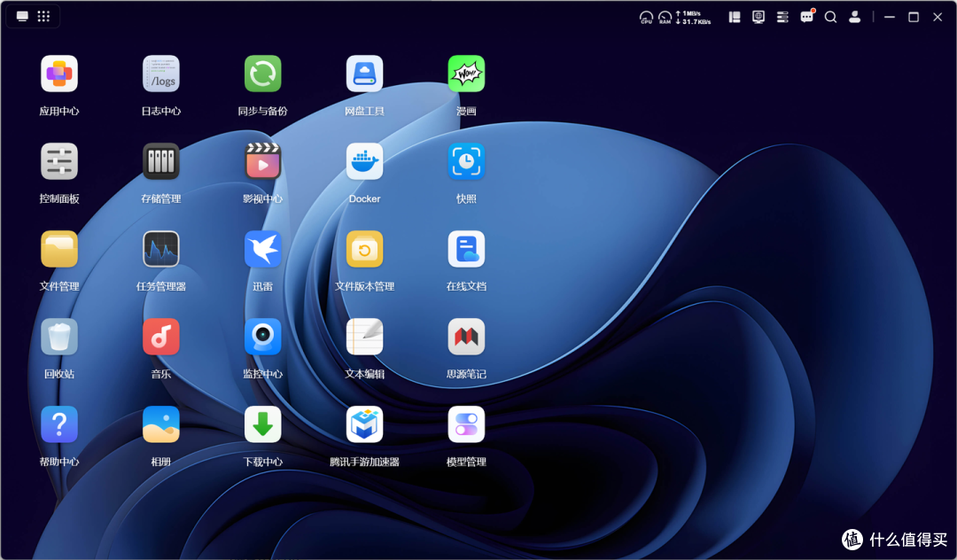The height and width of the screenshot is (560, 957).
Task: Launch the 音乐 music app
Action: 161,337
